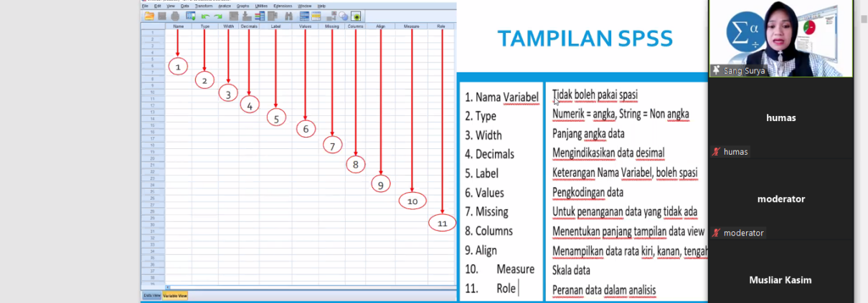
Task: Click the Go to variable toolbar icon
Action: click(247, 16)
